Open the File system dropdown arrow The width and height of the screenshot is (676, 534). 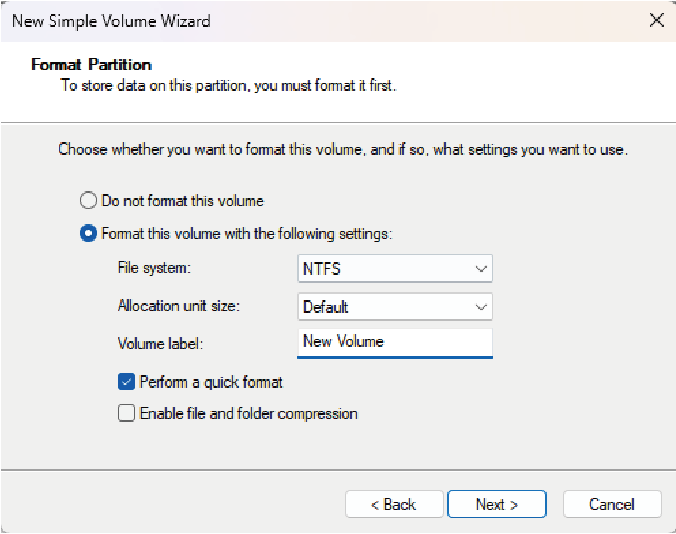(x=481, y=269)
